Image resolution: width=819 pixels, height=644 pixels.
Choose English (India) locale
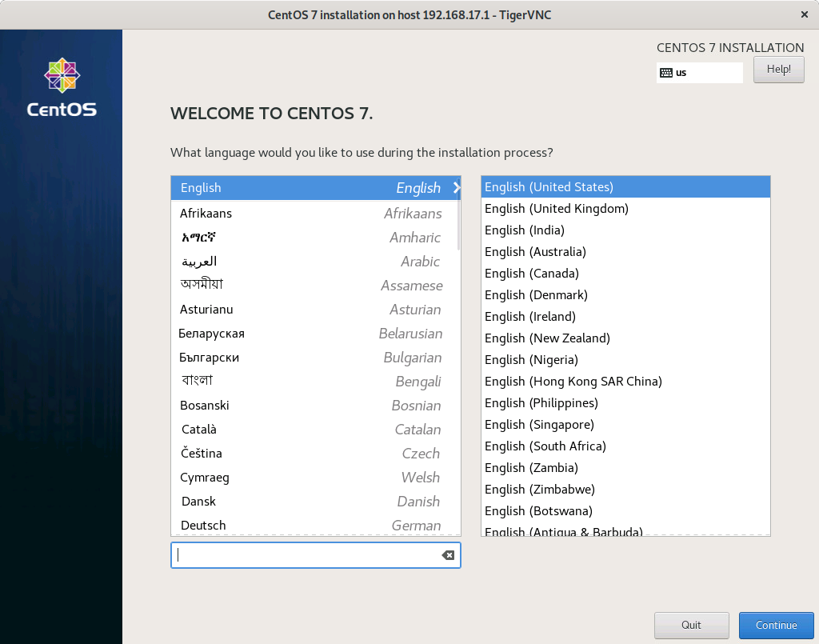coord(625,230)
